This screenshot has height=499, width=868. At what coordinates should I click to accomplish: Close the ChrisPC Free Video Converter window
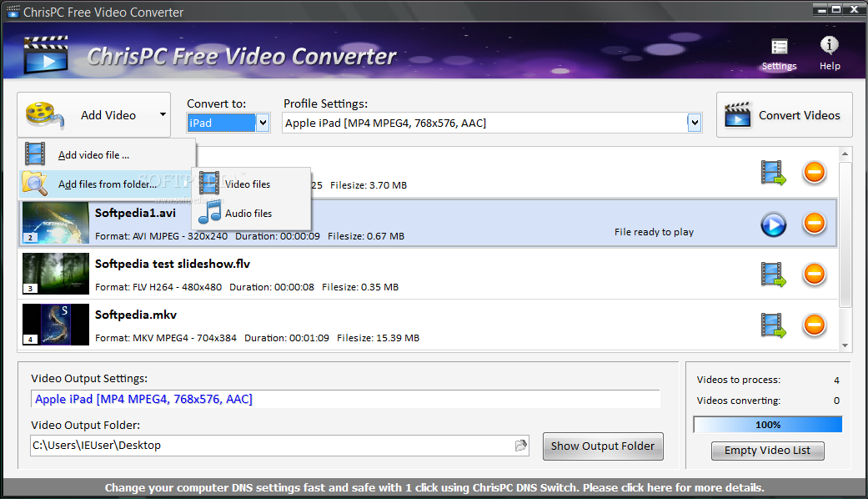coord(854,9)
